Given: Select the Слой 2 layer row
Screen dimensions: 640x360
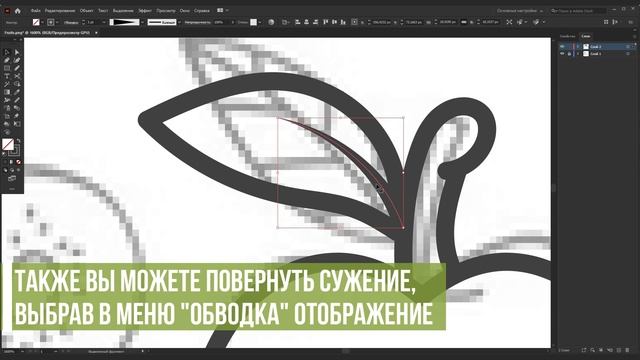Looking at the screenshot, I should tap(596, 47).
